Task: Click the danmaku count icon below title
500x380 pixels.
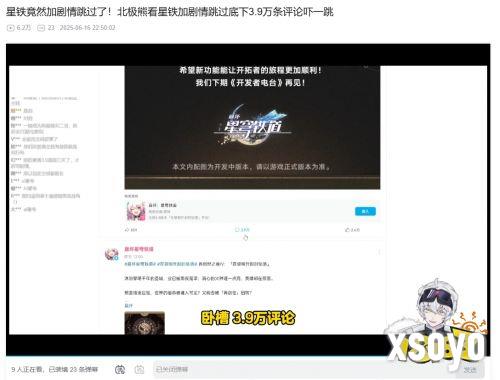Action: (41, 28)
